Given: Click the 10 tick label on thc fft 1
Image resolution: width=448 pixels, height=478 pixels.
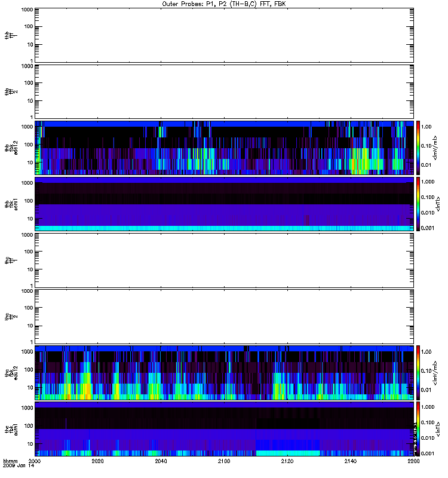Looking at the screenshot, I should tap(30, 269).
